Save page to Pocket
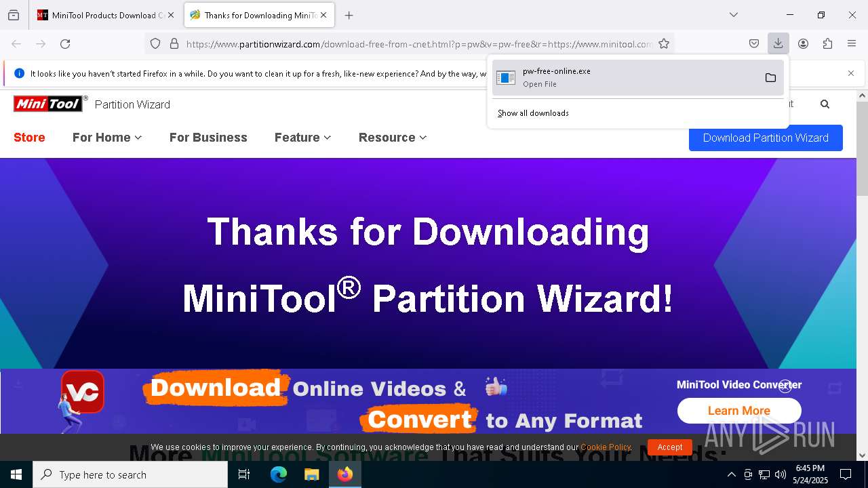This screenshot has height=488, width=868. tap(754, 44)
